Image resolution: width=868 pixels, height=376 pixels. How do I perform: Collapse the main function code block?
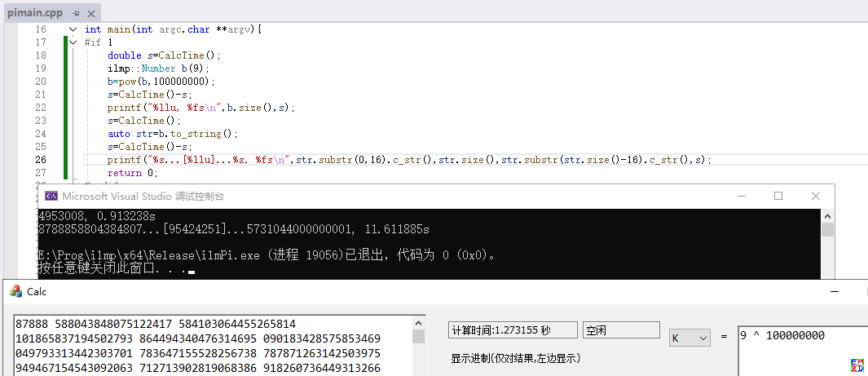(x=73, y=29)
